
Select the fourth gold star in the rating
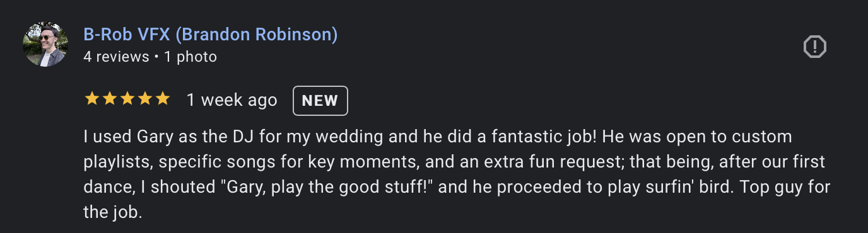[145, 99]
